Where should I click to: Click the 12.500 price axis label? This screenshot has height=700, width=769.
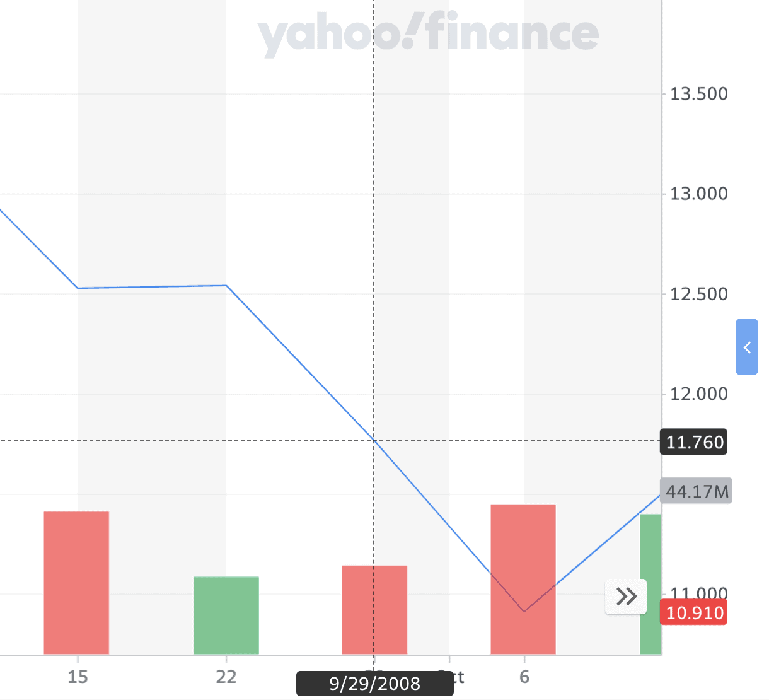698,294
